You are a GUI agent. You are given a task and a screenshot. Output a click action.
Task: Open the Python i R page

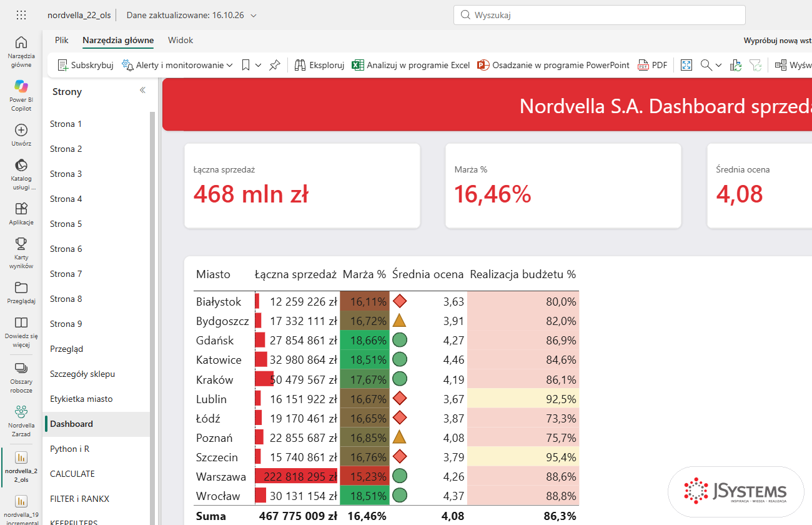97,449
